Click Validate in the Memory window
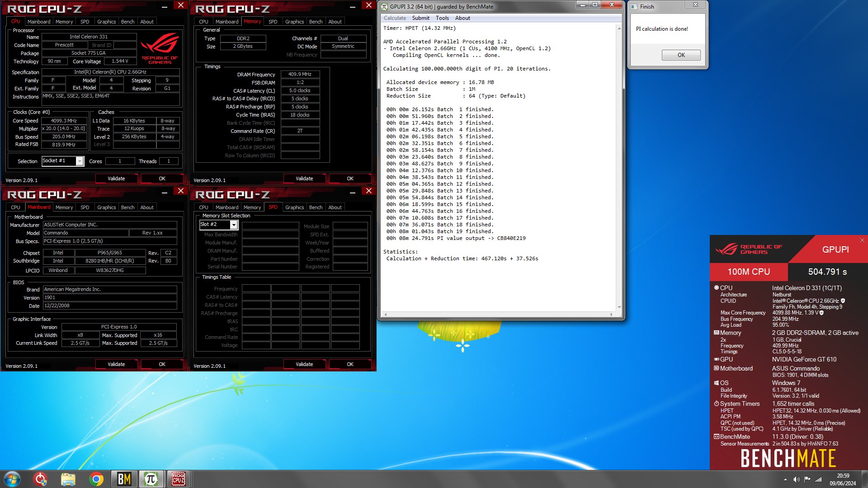 coord(304,178)
